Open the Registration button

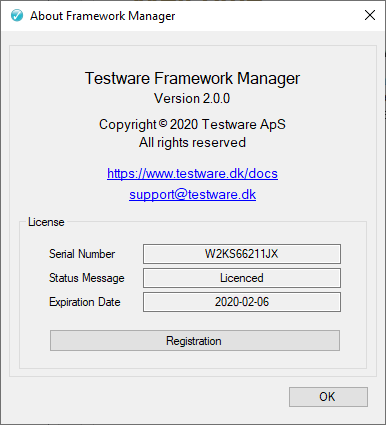[195, 341]
